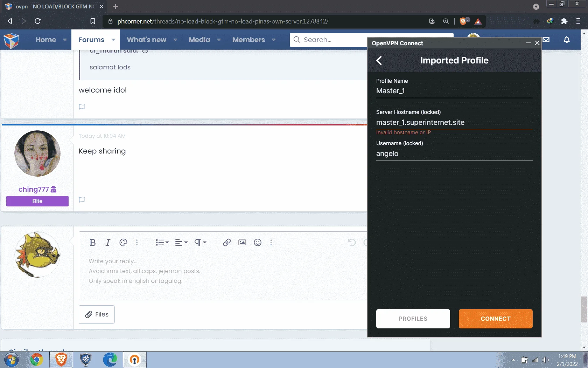Open the Members menu
This screenshot has height=368, width=588.
pos(249,40)
